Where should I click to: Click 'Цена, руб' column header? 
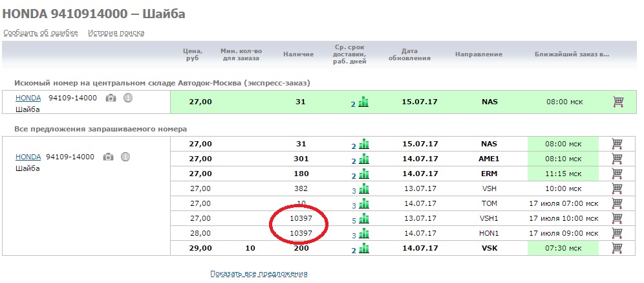[x=193, y=54]
